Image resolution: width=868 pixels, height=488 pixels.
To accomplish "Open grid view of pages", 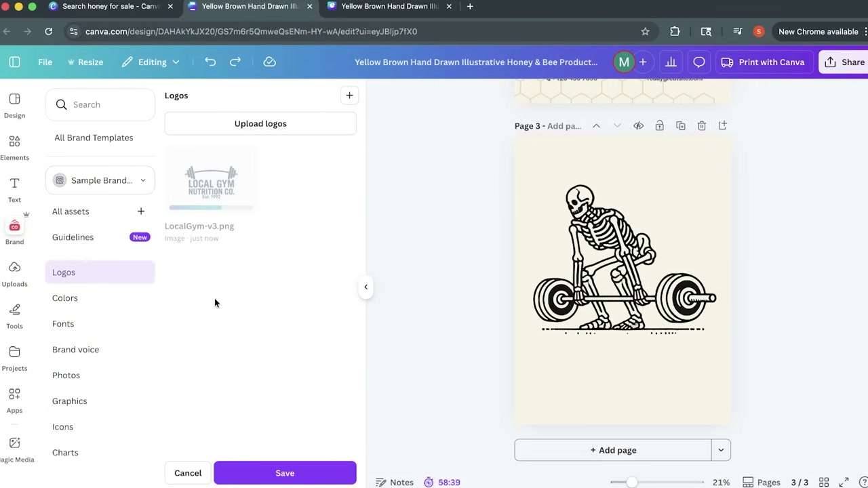I will click(825, 483).
